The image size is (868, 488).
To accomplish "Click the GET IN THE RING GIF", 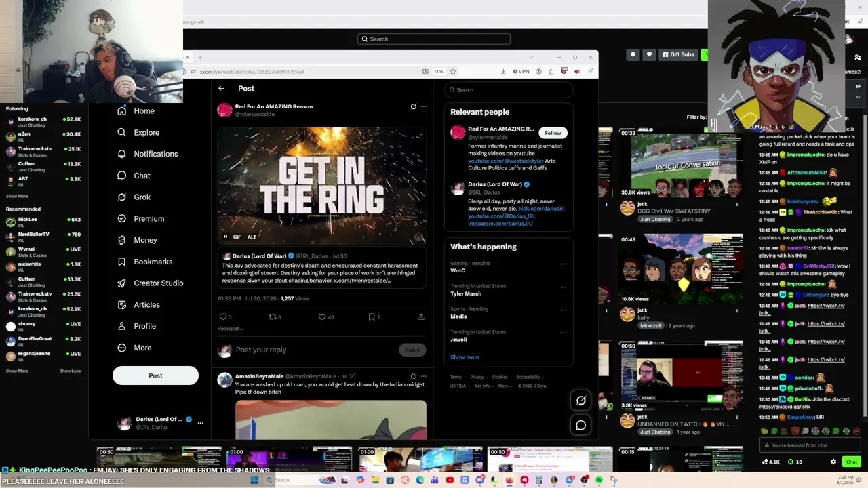I will coord(322,186).
